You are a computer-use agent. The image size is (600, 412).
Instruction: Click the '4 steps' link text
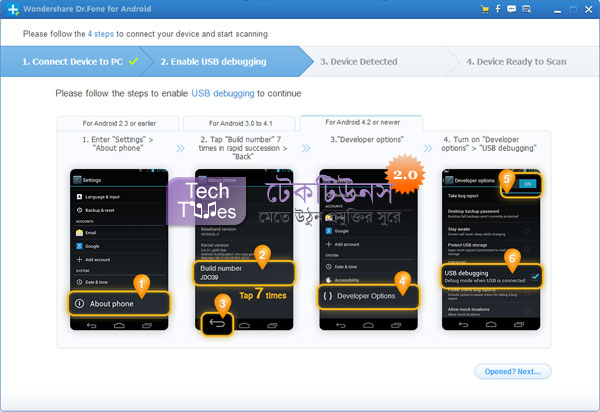101,34
